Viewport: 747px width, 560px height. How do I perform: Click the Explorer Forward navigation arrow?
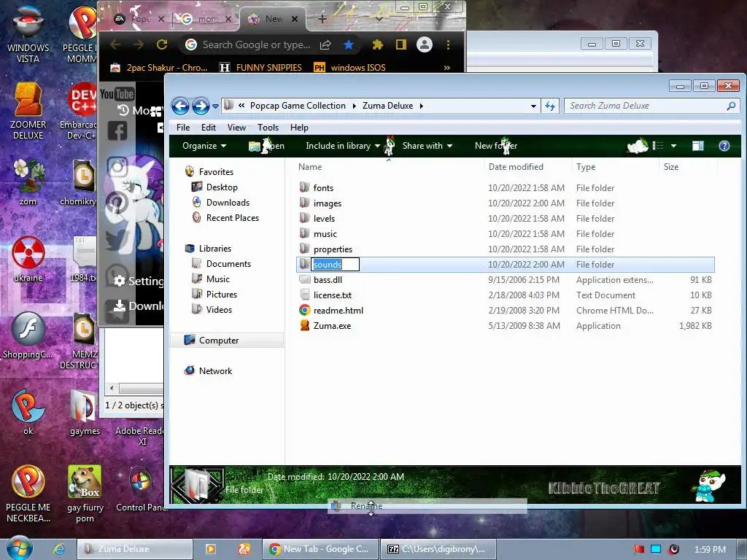pyautogui.click(x=201, y=106)
